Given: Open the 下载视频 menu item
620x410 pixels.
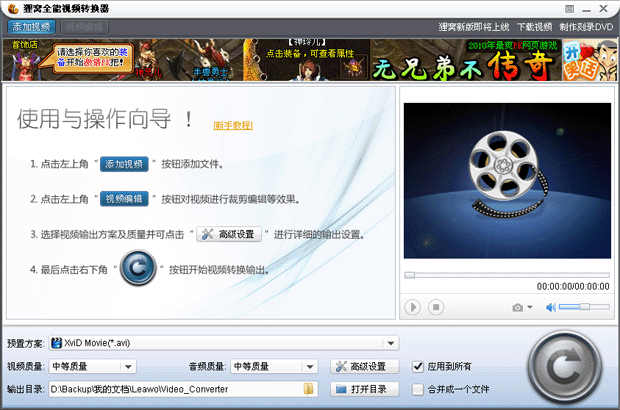Looking at the screenshot, I should [x=534, y=27].
